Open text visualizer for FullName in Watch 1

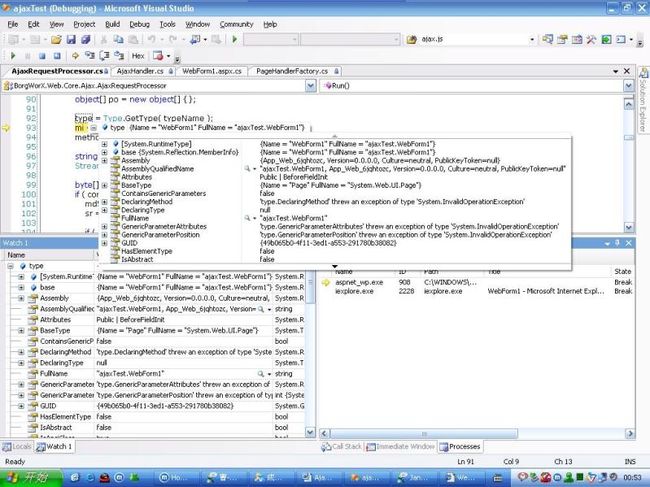coord(261,374)
